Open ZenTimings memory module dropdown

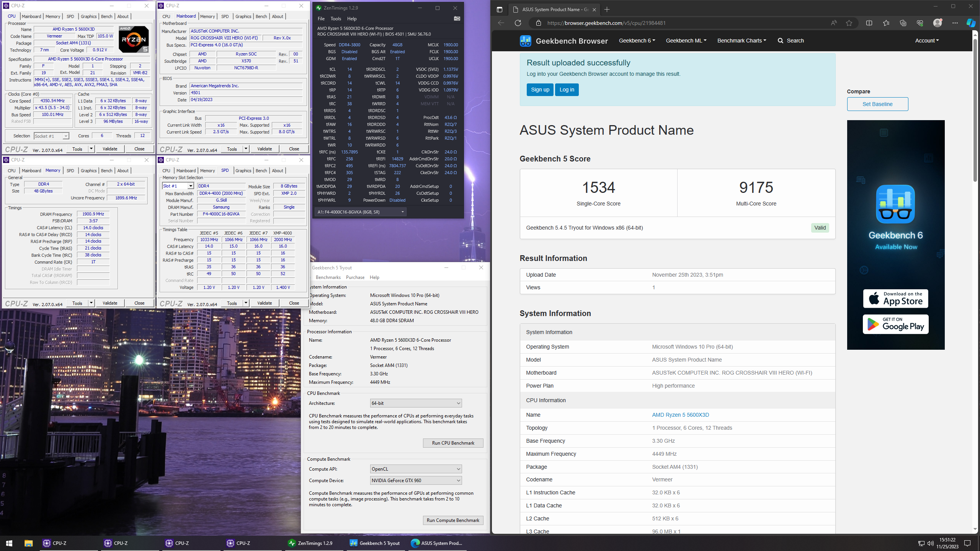[360, 212]
